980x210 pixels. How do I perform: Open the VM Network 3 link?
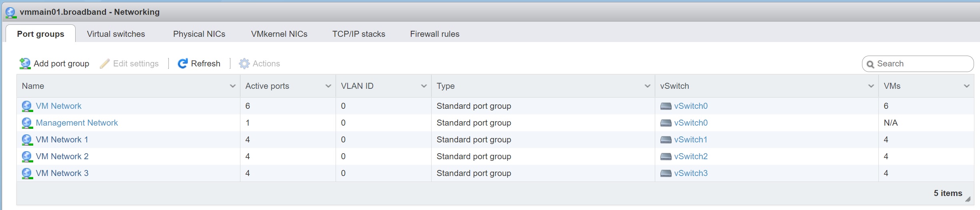click(x=62, y=173)
